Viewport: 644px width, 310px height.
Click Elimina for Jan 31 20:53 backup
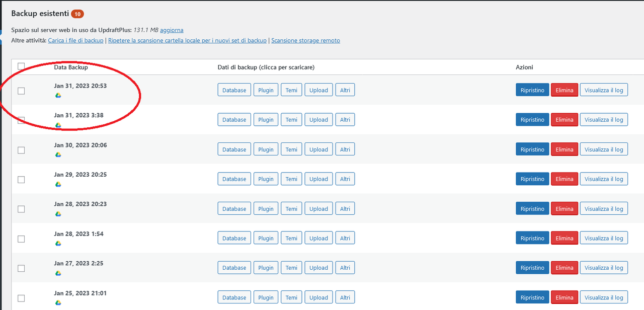565,90
